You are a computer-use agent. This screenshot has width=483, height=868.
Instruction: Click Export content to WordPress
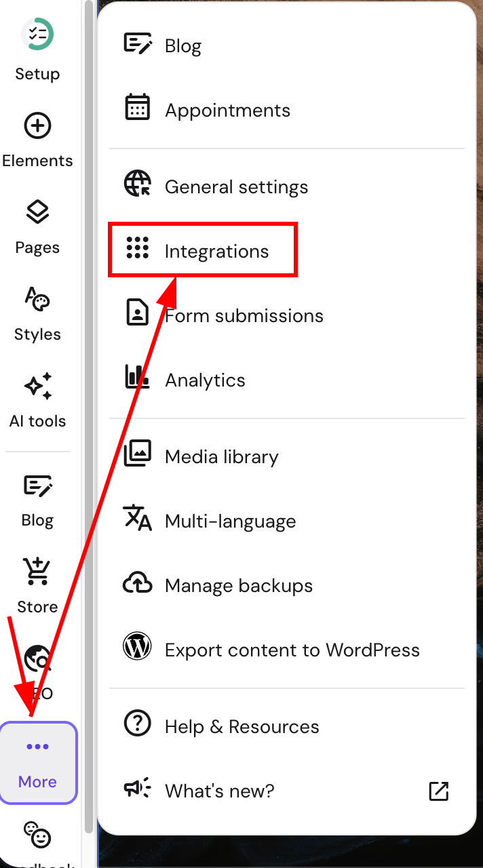pos(292,650)
